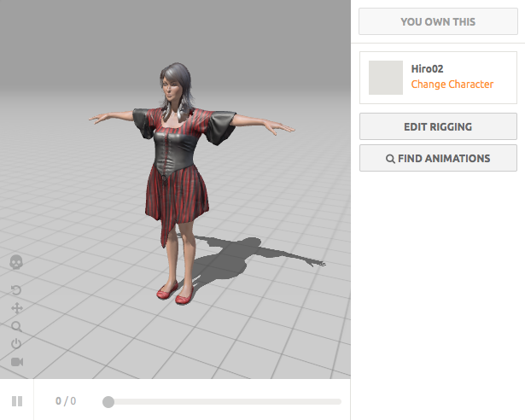Click the EDIT RIGGING button

pos(438,126)
